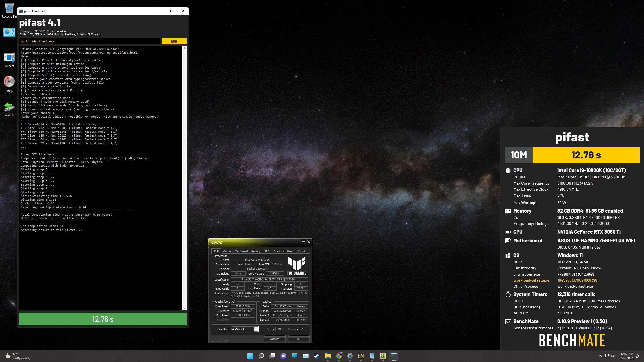Open the Wallets desktop shortcut

tap(9, 109)
